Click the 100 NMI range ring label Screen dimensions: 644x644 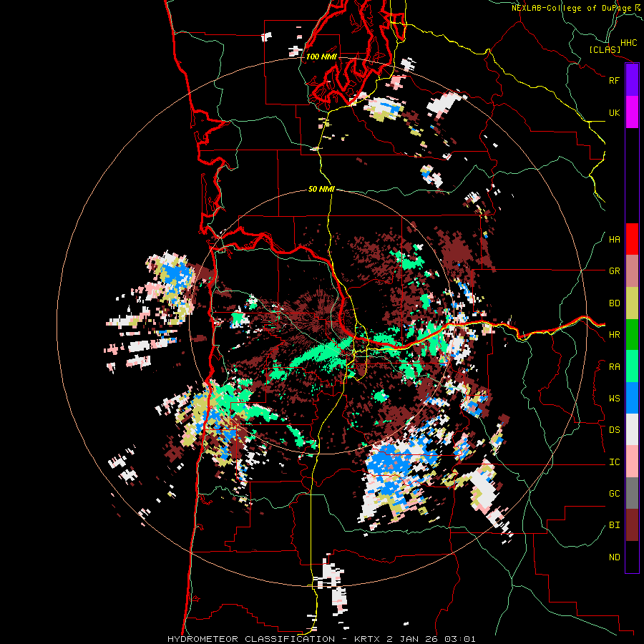[321, 57]
